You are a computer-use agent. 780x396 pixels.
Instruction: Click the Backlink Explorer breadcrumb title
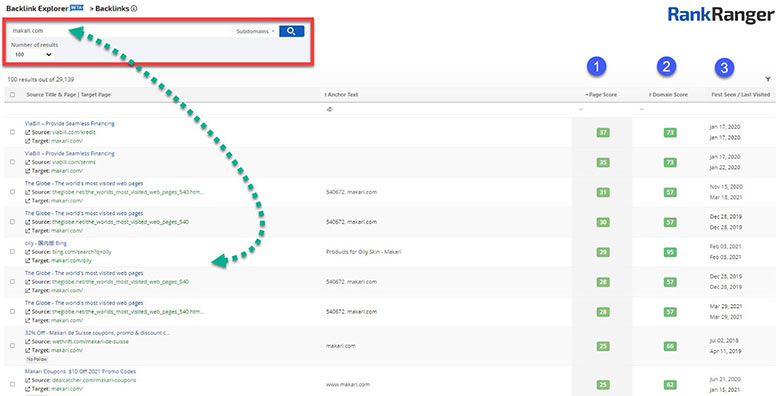(37, 8)
